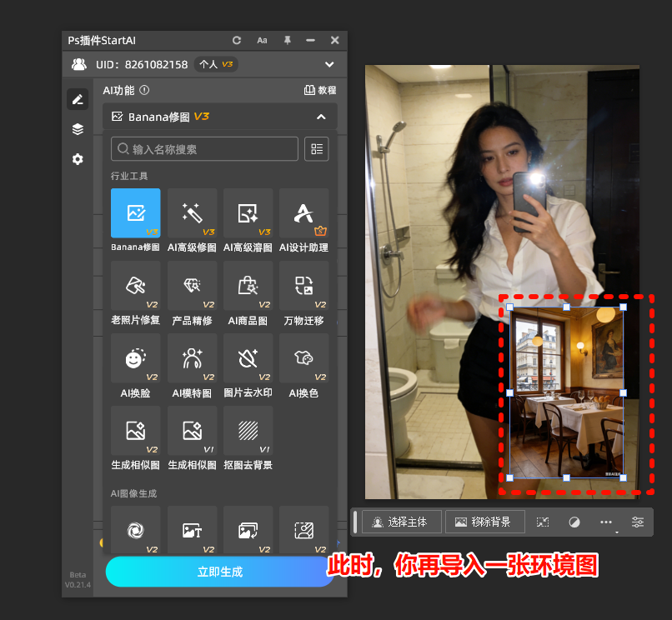The image size is (672, 620).
Task: Click the 立即生成 generate button
Action: [x=220, y=572]
